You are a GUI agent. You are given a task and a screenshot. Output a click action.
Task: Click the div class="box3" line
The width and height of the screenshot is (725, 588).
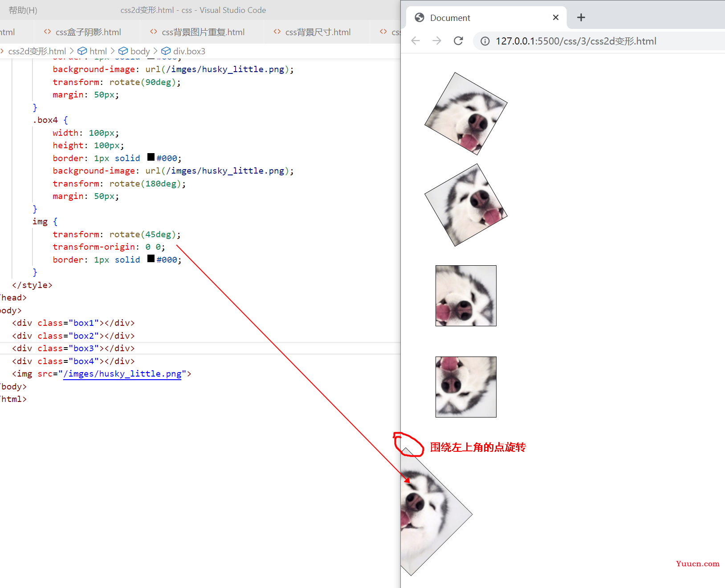tap(73, 349)
